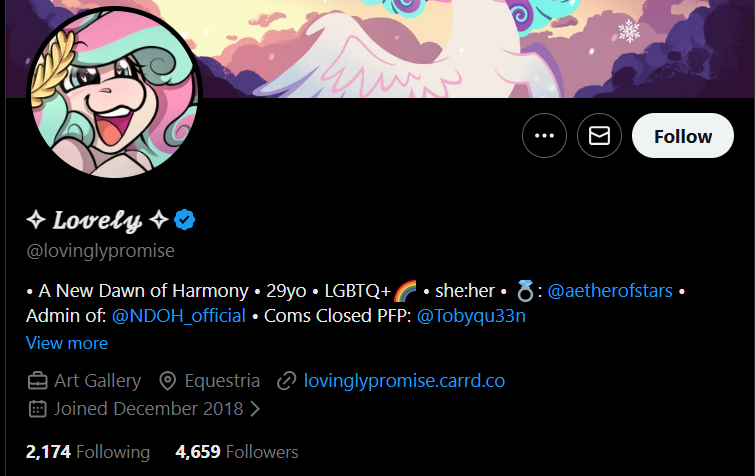Click the envelope message icon

pyautogui.click(x=599, y=136)
